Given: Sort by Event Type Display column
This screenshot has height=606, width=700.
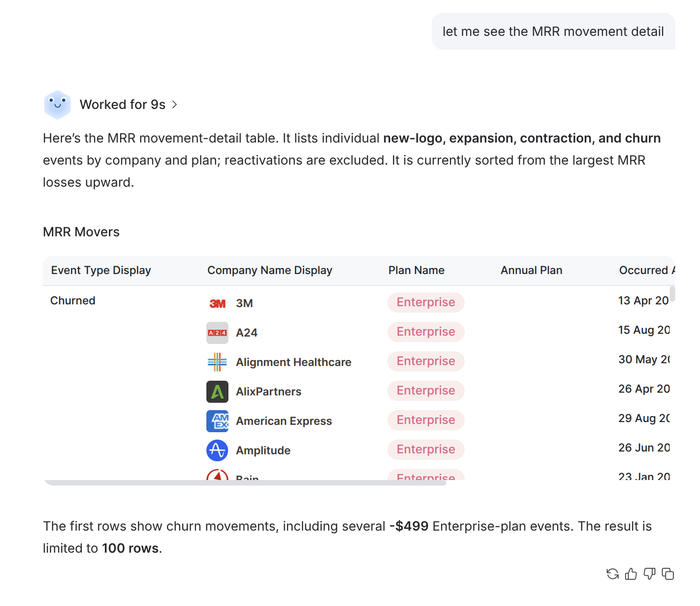Looking at the screenshot, I should tap(101, 270).
